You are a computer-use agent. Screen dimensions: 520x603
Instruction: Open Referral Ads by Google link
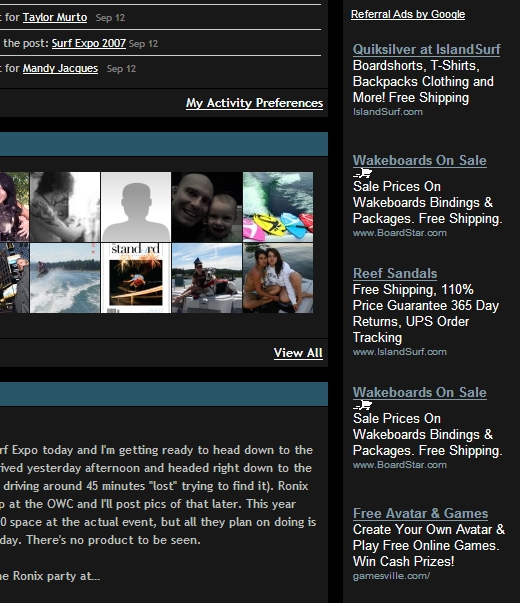pos(408,14)
